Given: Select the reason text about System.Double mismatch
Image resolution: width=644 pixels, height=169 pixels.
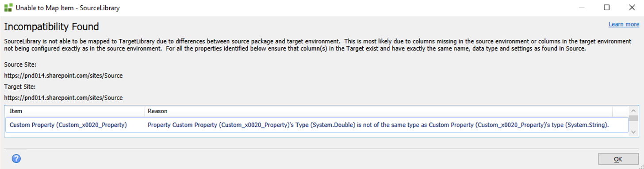Looking at the screenshot, I should [378, 125].
